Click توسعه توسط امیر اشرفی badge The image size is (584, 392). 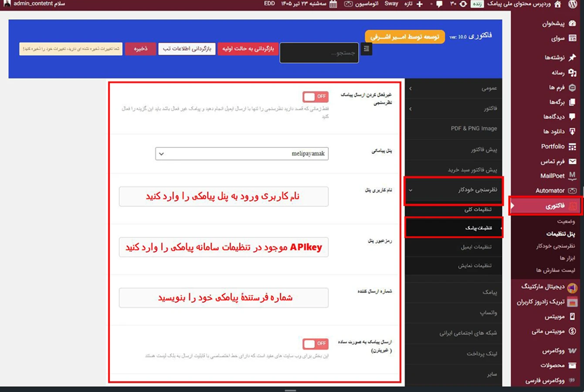point(405,37)
